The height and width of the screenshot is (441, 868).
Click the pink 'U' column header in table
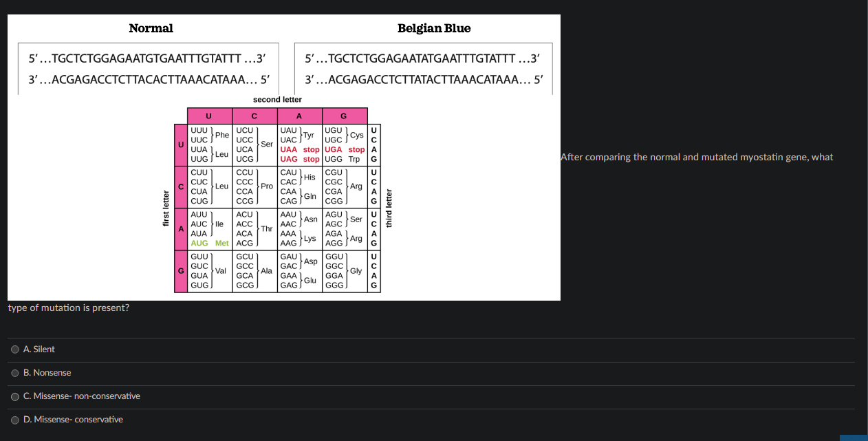click(x=210, y=116)
